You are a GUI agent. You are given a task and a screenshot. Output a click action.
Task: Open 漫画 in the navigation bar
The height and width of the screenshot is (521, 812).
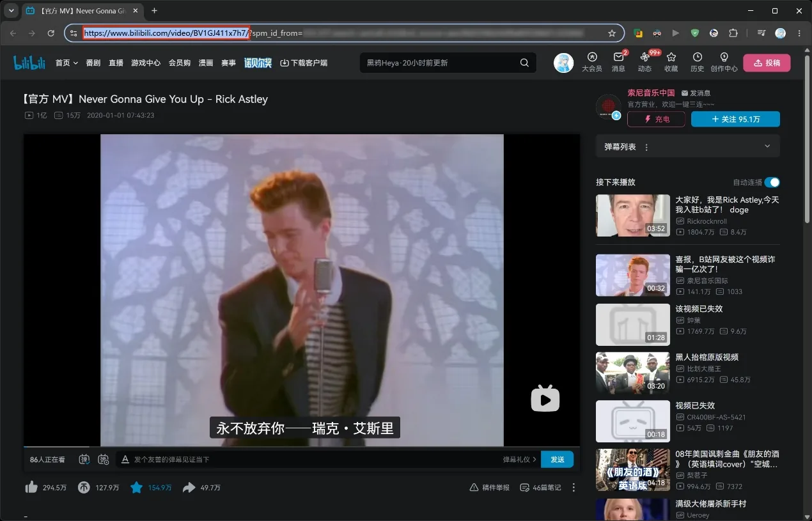pyautogui.click(x=206, y=63)
